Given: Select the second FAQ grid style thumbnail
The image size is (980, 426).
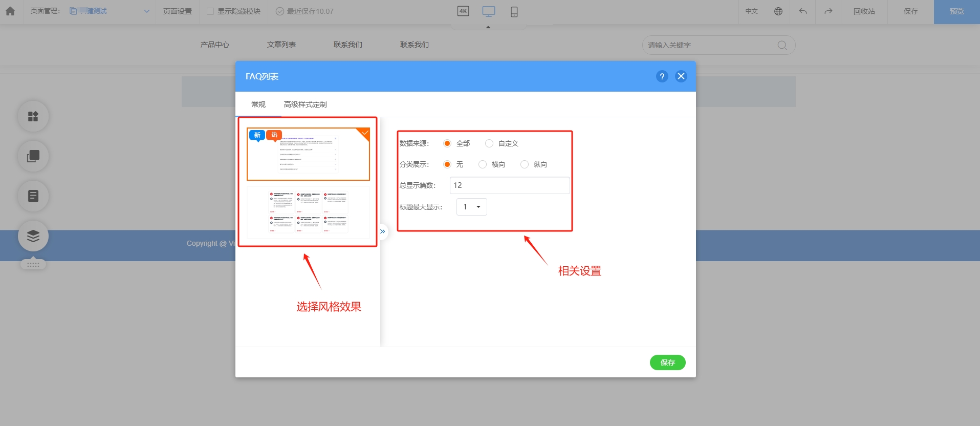Looking at the screenshot, I should coord(308,212).
